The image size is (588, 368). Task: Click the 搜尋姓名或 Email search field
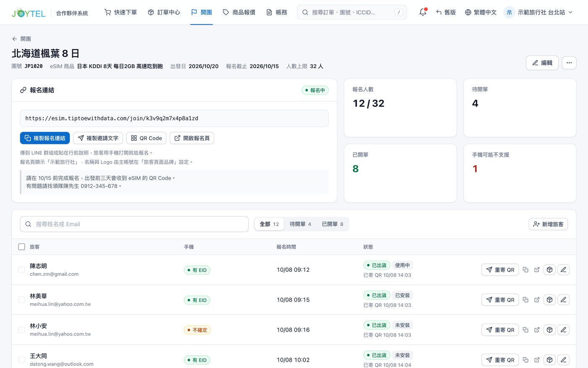click(x=134, y=224)
